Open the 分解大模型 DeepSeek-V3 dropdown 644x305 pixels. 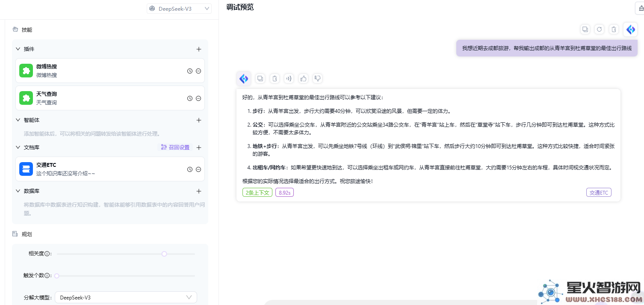tap(126, 297)
